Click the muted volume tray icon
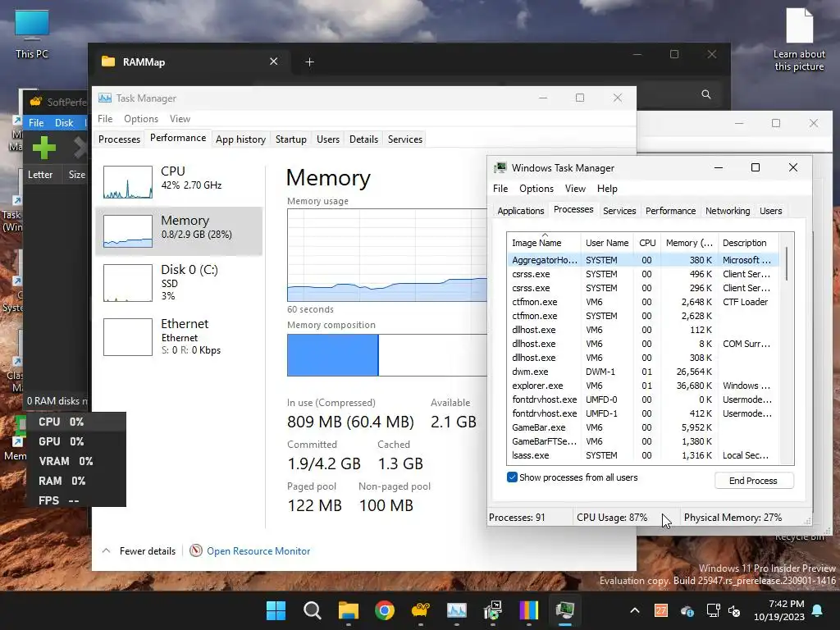 point(734,610)
